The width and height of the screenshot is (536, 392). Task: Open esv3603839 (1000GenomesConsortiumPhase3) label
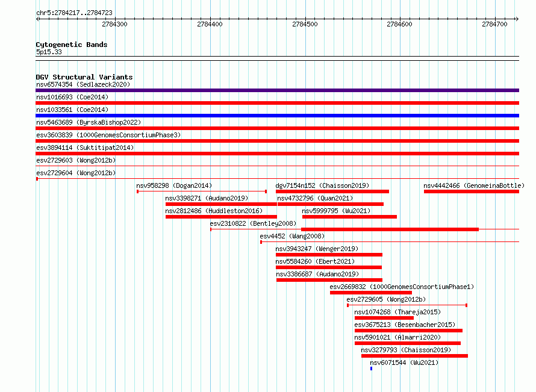[108, 135]
